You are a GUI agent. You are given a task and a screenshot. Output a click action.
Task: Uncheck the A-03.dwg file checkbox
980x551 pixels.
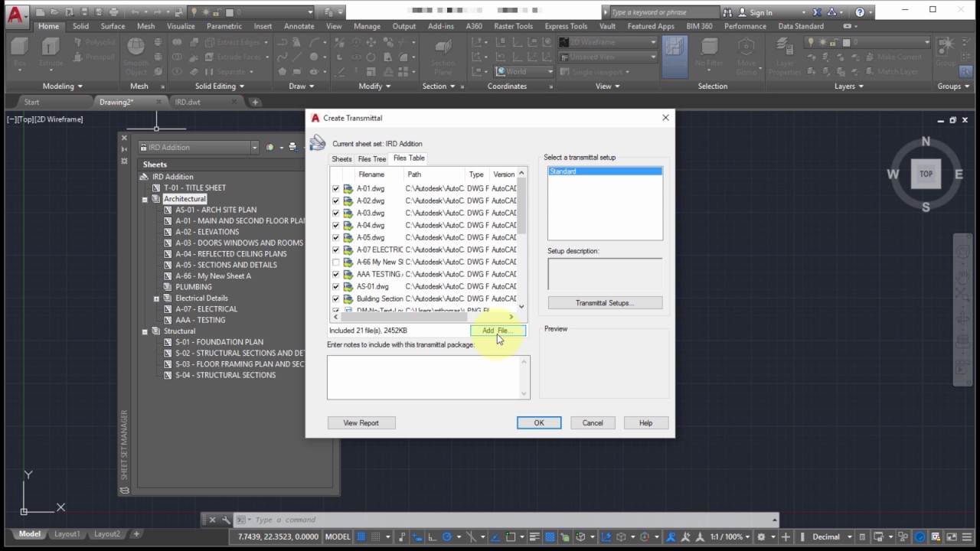click(x=335, y=213)
